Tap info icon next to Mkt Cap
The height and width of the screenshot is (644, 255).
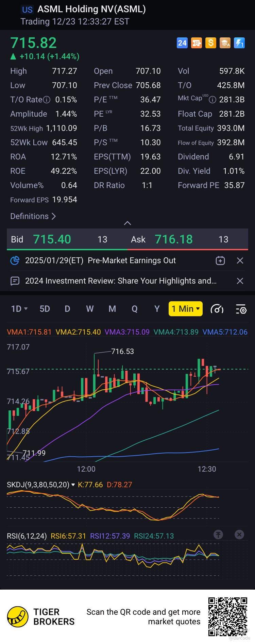tap(212, 100)
